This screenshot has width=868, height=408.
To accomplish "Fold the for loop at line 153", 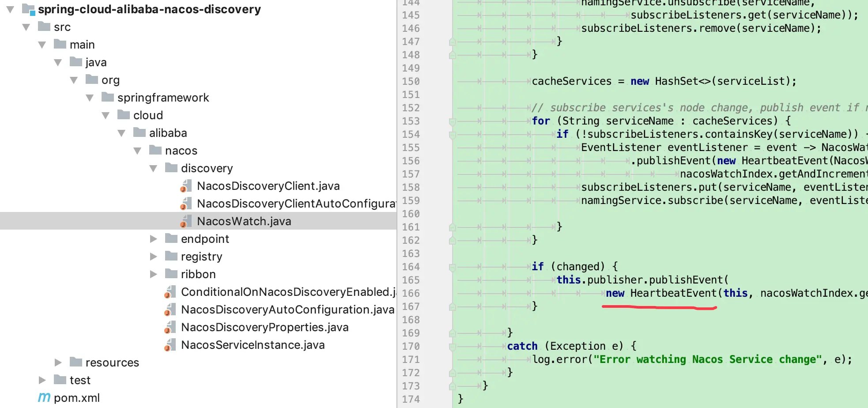I will pos(452,121).
